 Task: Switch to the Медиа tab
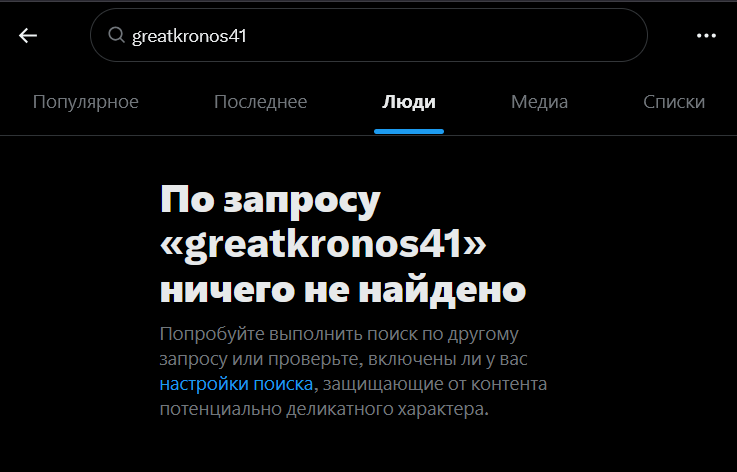pos(539,102)
